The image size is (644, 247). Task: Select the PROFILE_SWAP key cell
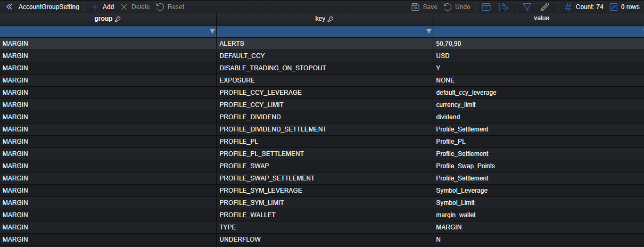(325, 166)
